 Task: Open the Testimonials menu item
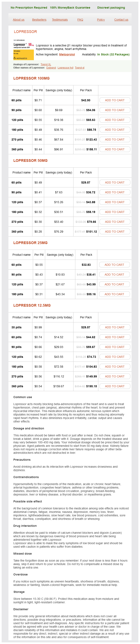click(60, 20)
